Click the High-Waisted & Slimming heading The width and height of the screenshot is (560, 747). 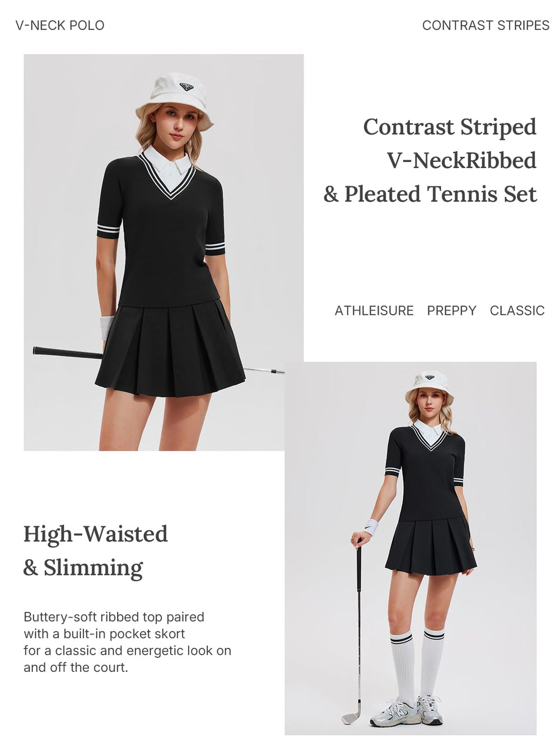(96, 551)
